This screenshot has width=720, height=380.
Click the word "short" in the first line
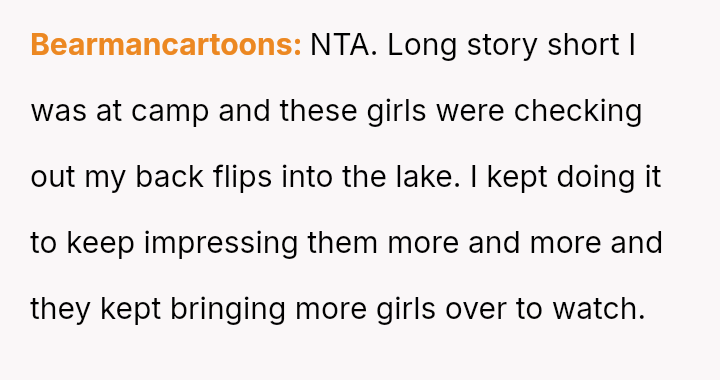coord(584,45)
